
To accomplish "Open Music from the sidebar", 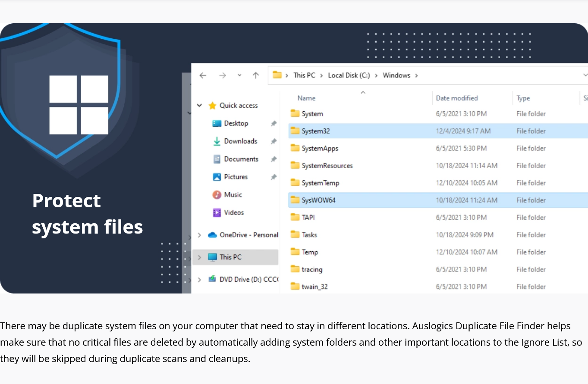I will coord(233,195).
